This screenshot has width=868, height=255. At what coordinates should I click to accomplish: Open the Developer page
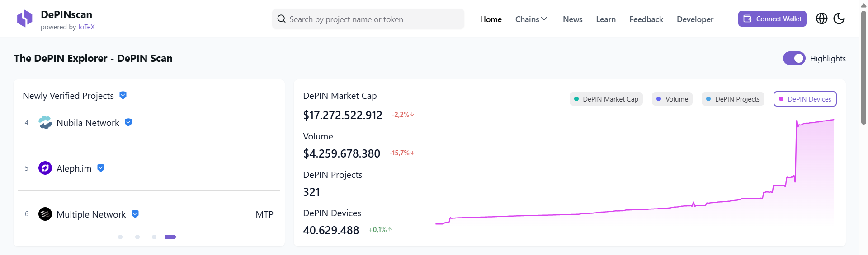[x=695, y=19]
